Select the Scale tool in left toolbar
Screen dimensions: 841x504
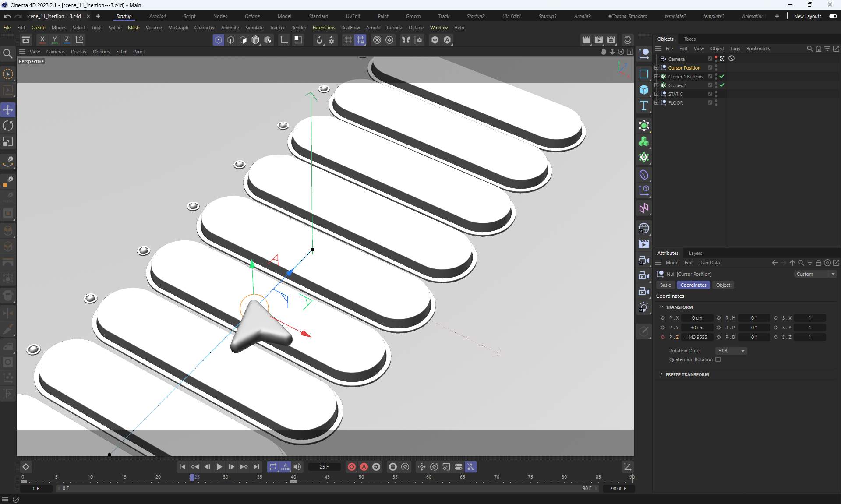(x=8, y=142)
